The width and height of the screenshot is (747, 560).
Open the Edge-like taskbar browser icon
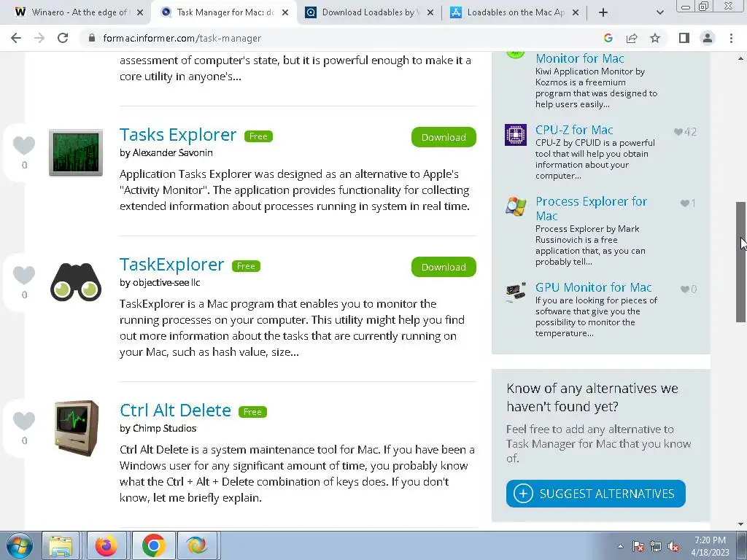[x=197, y=545]
